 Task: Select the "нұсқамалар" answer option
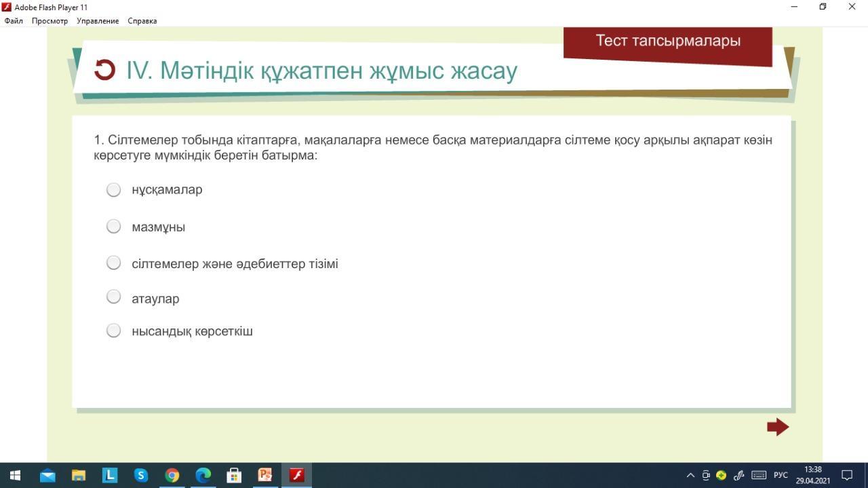[114, 190]
